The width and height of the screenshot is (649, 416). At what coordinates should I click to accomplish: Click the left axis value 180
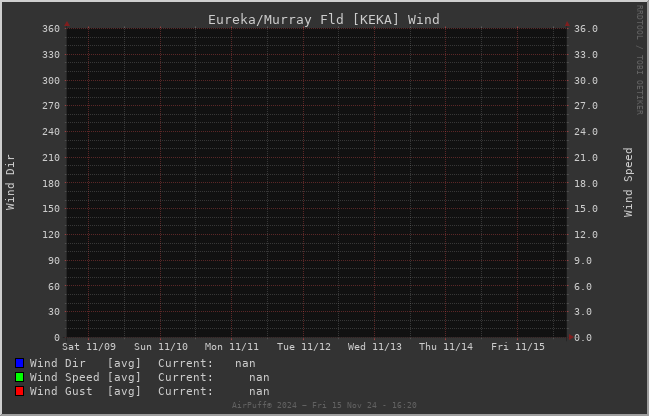[x=51, y=183]
